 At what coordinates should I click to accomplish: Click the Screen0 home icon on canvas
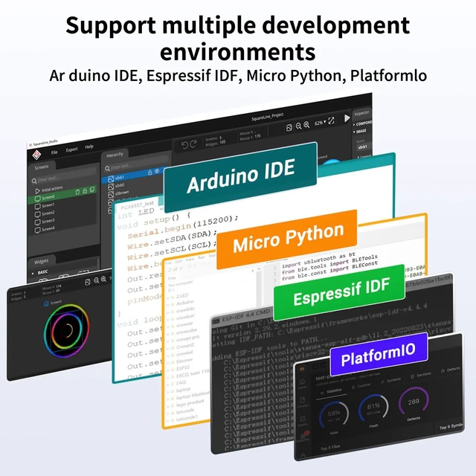click(46, 303)
